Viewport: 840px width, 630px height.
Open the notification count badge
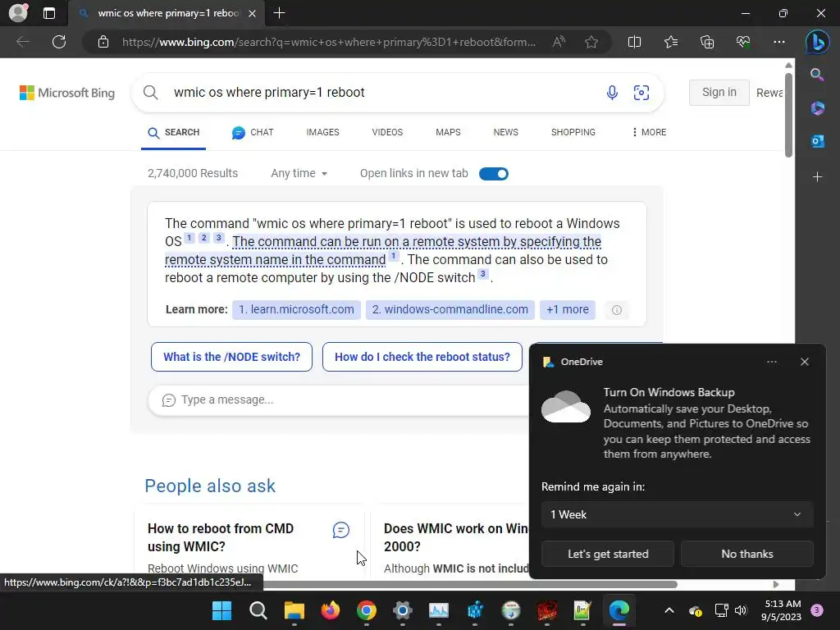pos(817,610)
